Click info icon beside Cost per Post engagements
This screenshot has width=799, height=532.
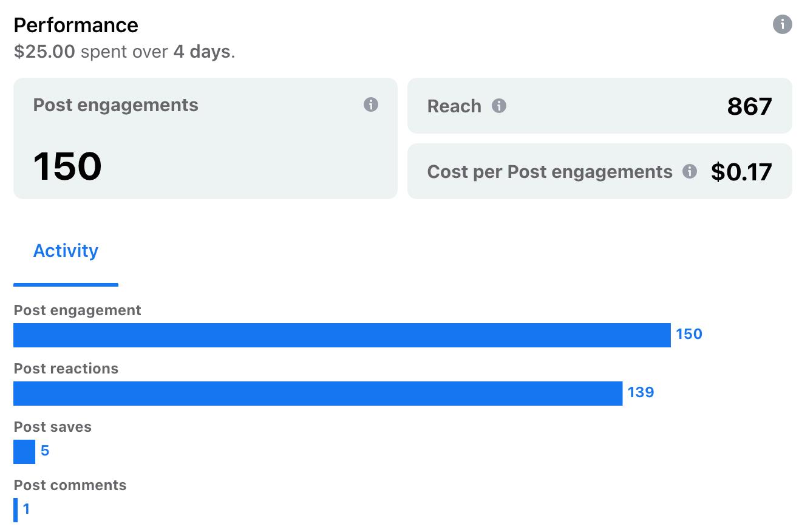tap(690, 171)
